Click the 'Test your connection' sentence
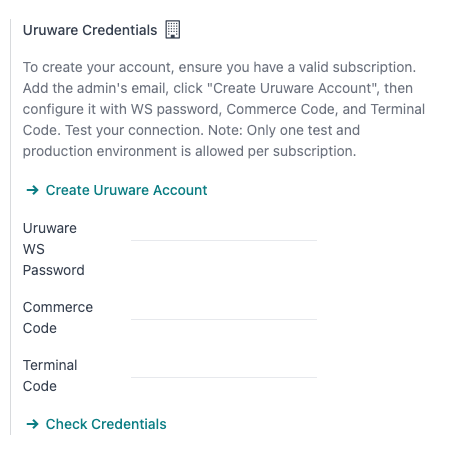This screenshot has height=455, width=457. click(134, 130)
